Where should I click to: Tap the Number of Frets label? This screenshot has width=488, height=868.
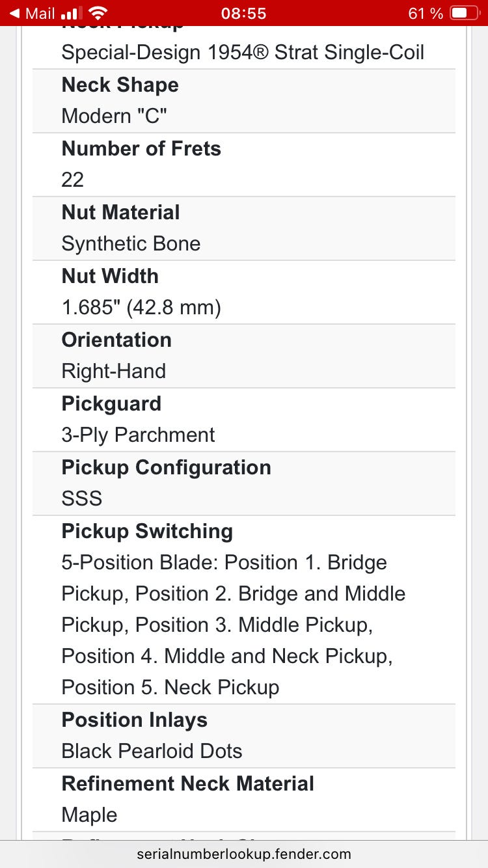click(141, 148)
